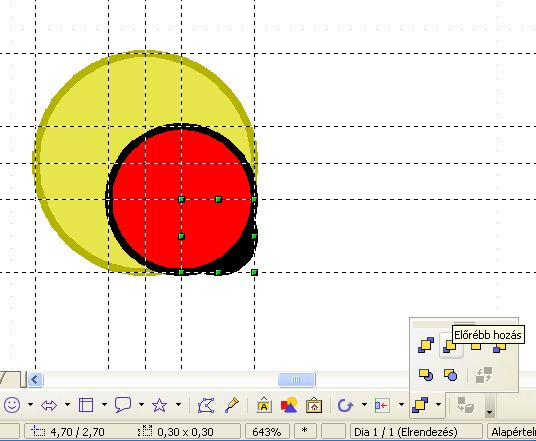Select the Stars shape tool
Viewport: 536px width, 441px height.
coord(160,405)
